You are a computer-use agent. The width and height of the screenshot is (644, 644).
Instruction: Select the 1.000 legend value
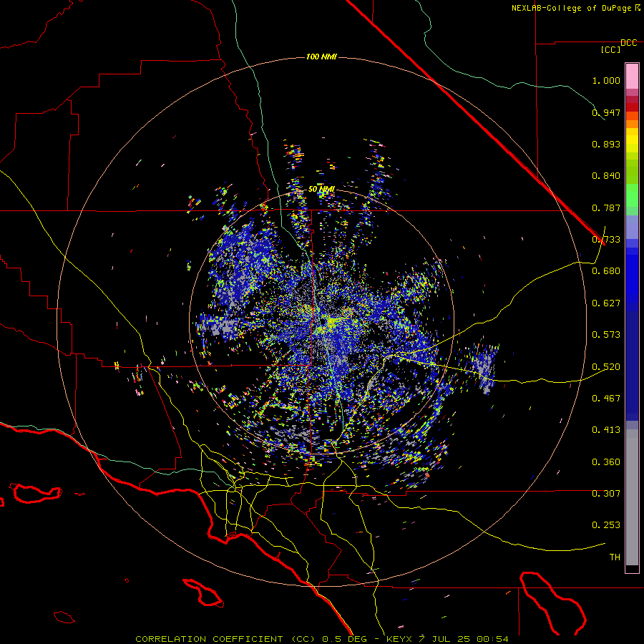[x=606, y=80]
